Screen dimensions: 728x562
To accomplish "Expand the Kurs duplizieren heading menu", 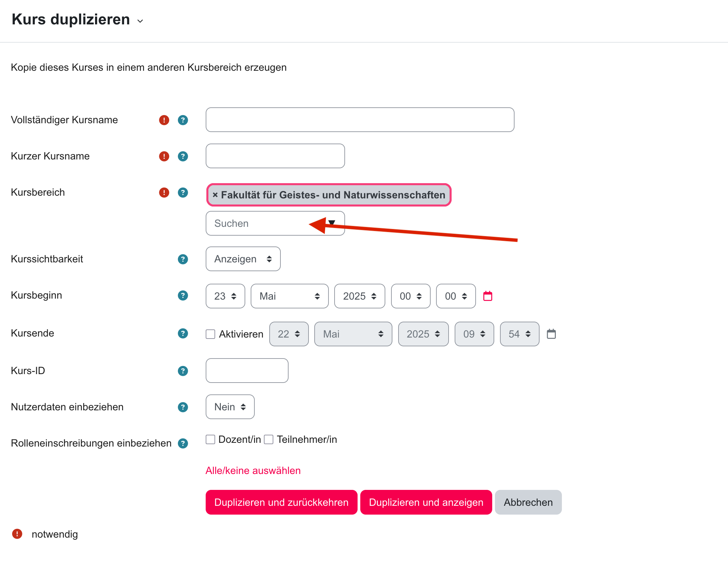I will (140, 21).
